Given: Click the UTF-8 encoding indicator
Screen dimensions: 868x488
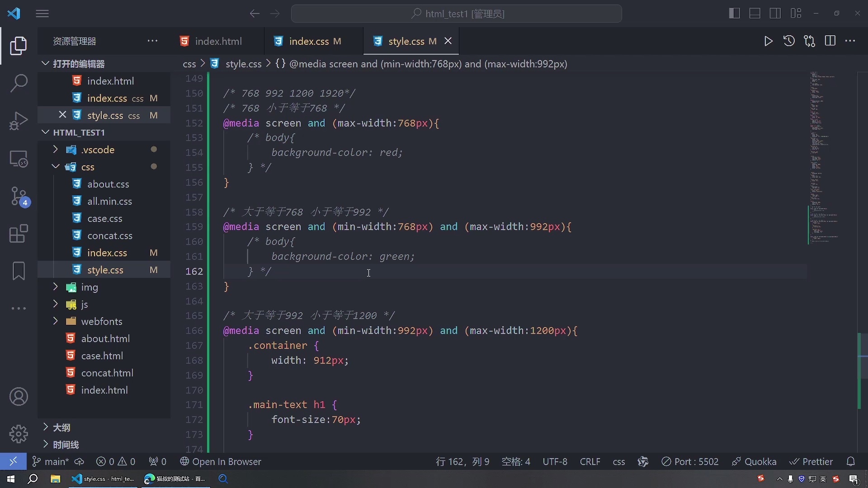Looking at the screenshot, I should click(x=555, y=461).
